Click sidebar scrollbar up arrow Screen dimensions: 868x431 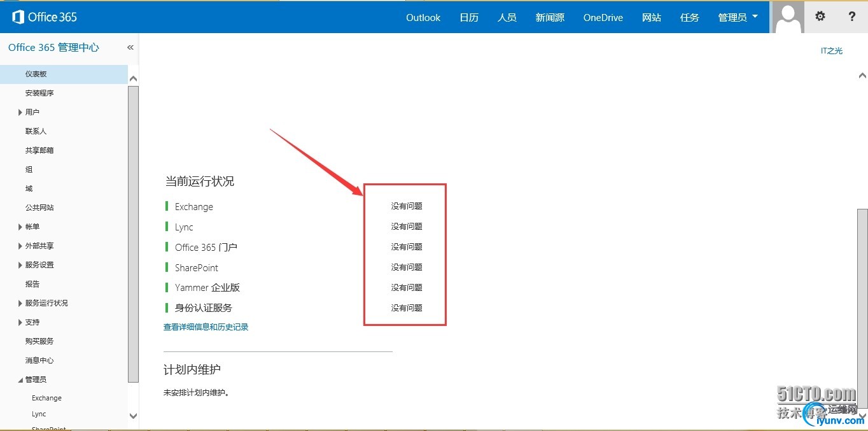pos(133,78)
